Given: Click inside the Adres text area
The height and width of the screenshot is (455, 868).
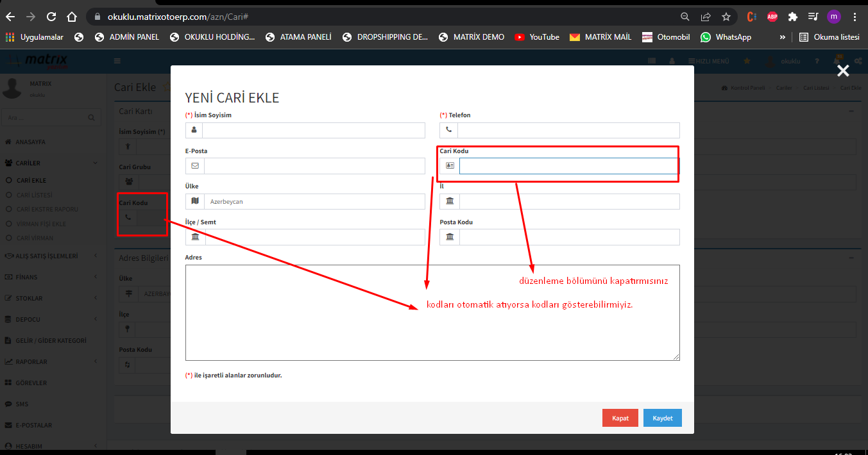Looking at the screenshot, I should pos(432,313).
